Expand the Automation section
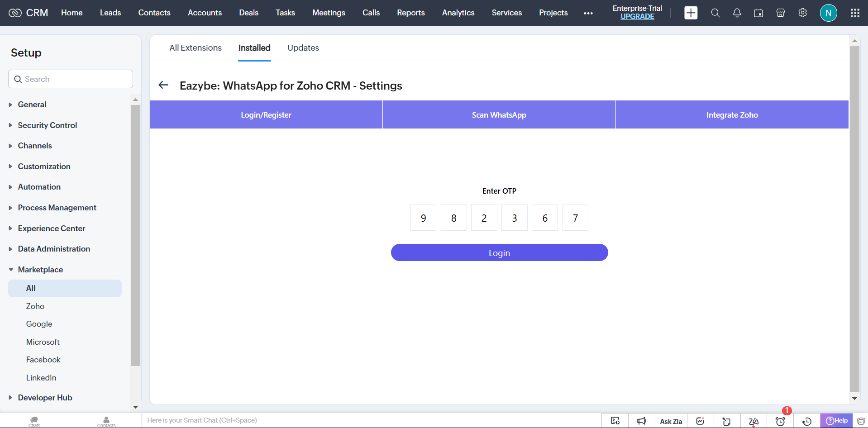 click(10, 187)
